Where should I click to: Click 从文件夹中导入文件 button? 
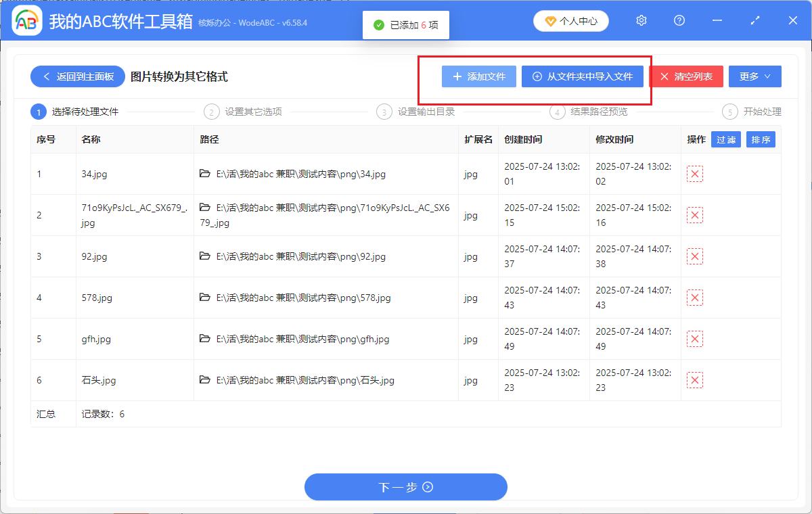pyautogui.click(x=583, y=76)
